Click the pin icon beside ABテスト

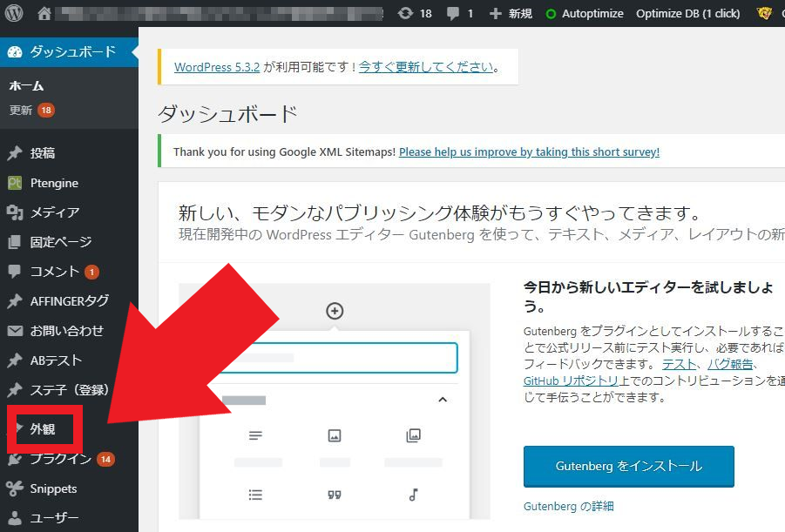[x=15, y=360]
